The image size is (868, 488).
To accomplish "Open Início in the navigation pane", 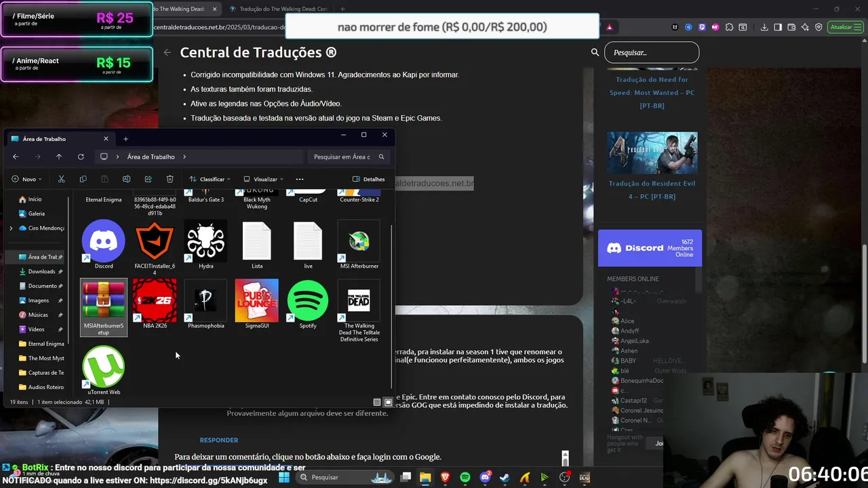I will click(x=35, y=199).
